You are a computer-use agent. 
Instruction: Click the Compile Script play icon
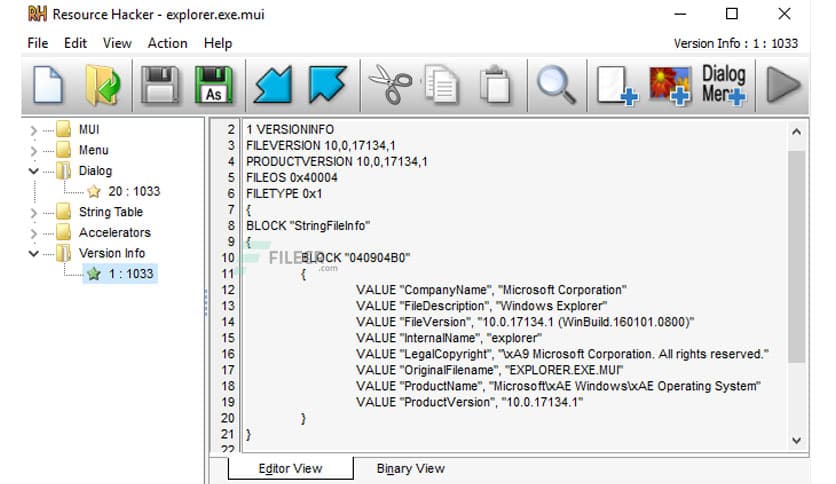pyautogui.click(x=783, y=85)
